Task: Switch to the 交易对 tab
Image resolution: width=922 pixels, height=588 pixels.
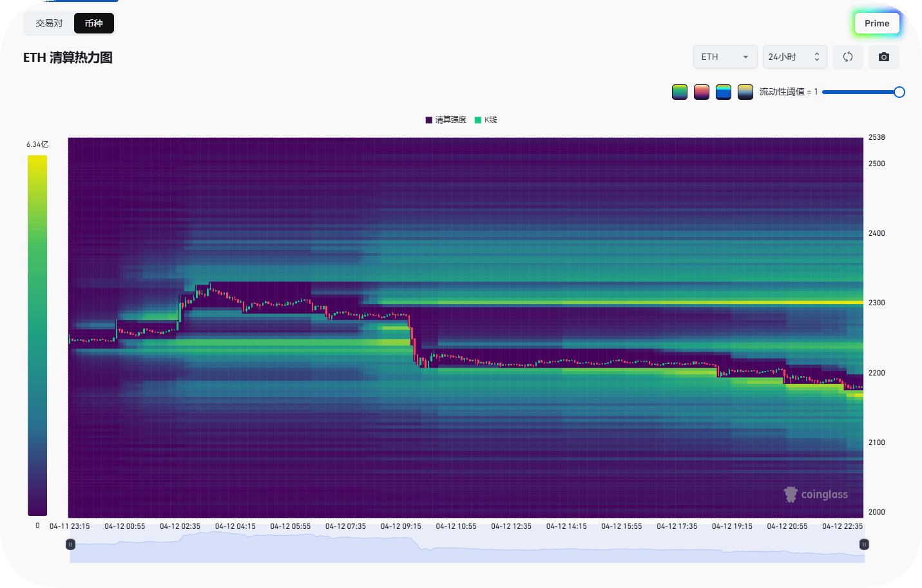Action: coord(50,23)
